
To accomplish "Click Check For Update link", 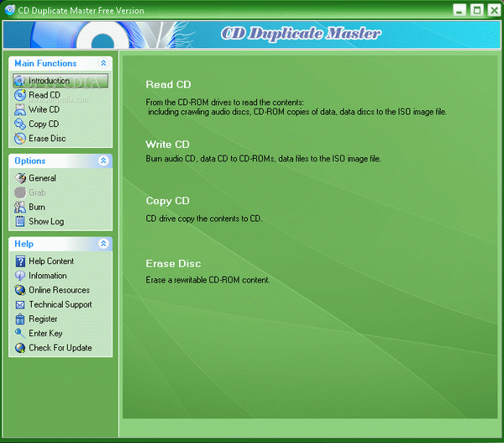I will coord(60,348).
